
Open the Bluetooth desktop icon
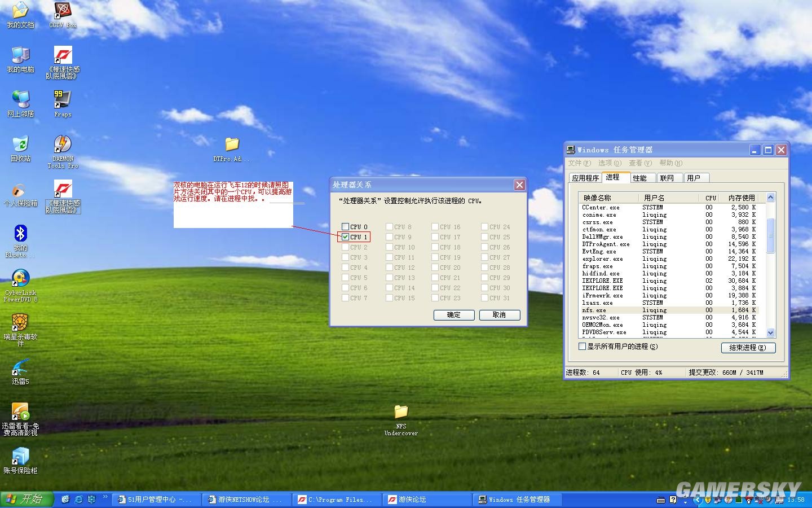20,241
